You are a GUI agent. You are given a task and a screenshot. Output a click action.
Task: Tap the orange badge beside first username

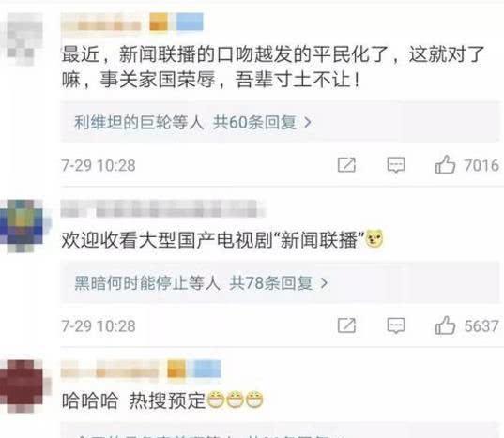point(159,23)
